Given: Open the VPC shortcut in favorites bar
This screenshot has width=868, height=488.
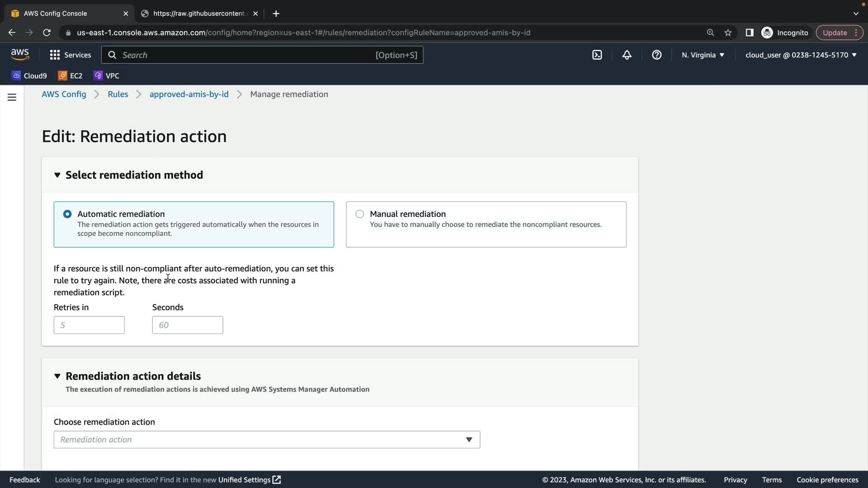Looking at the screenshot, I should tap(106, 75).
